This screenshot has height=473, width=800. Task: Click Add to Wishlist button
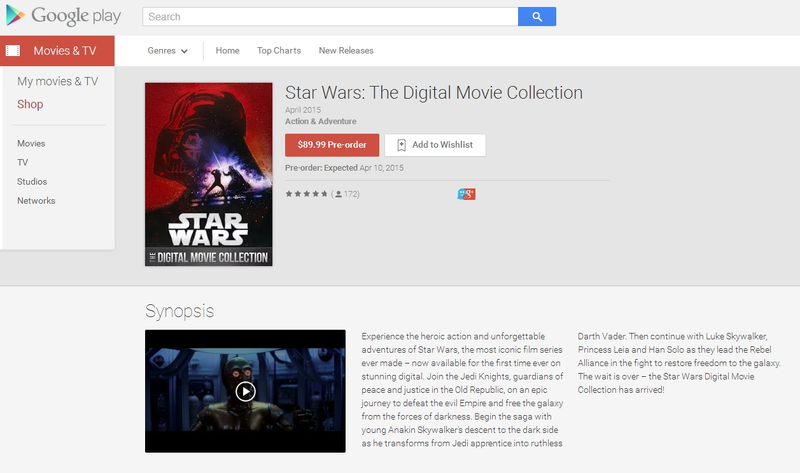click(x=435, y=145)
